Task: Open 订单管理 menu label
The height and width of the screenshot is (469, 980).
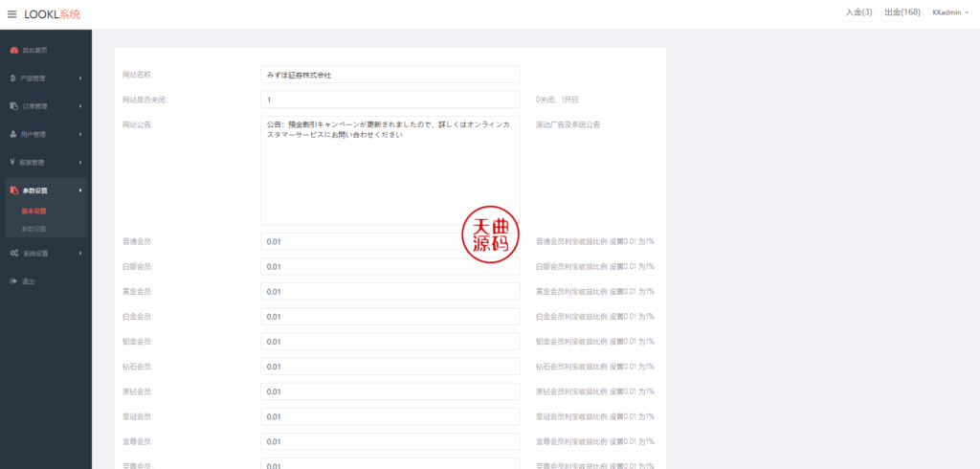Action: [34, 106]
